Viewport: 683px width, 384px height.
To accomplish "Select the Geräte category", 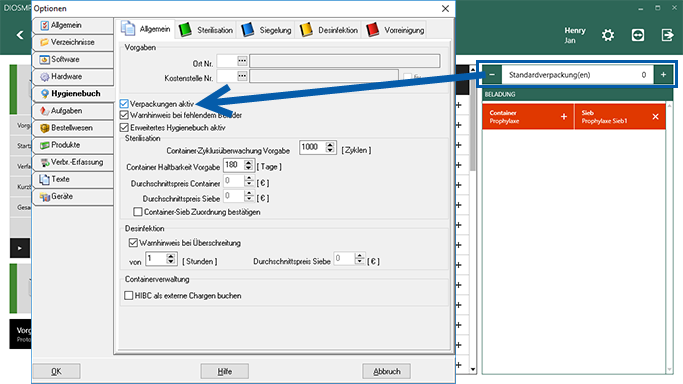I will point(73,196).
